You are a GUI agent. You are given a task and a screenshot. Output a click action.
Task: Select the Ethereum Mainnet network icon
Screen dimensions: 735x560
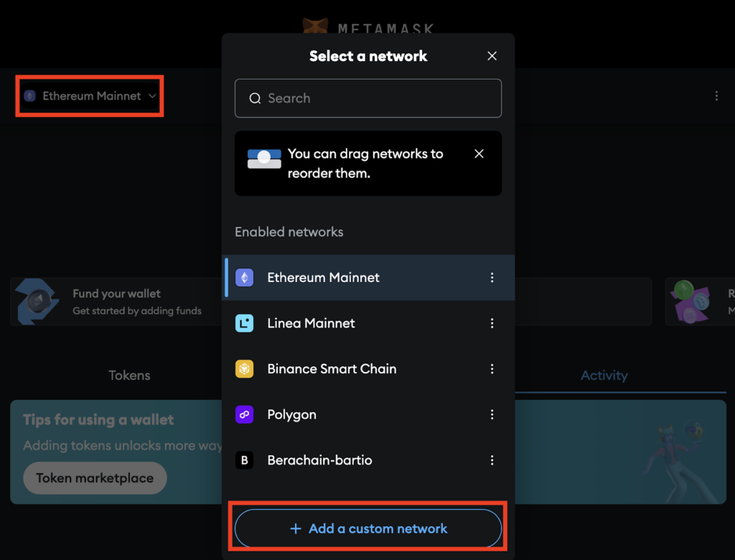click(x=245, y=278)
